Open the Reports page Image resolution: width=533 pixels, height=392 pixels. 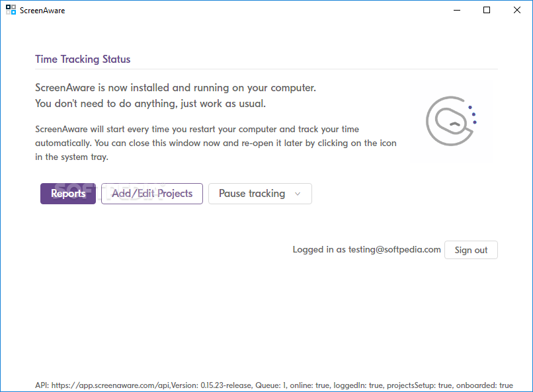click(68, 194)
